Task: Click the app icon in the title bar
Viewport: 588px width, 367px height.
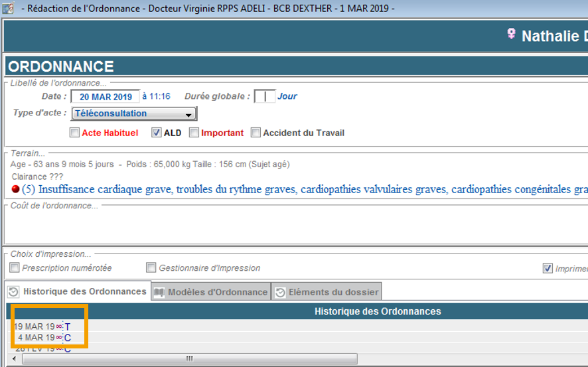Action: pyautogui.click(x=8, y=9)
